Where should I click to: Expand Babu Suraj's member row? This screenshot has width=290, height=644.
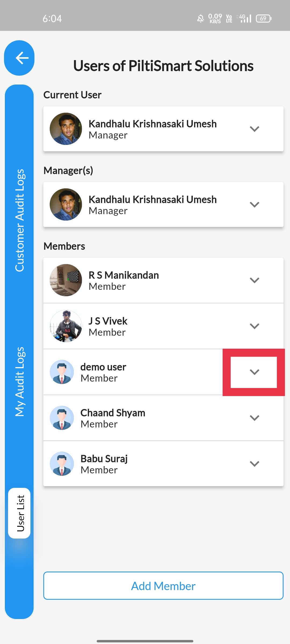[x=254, y=464]
